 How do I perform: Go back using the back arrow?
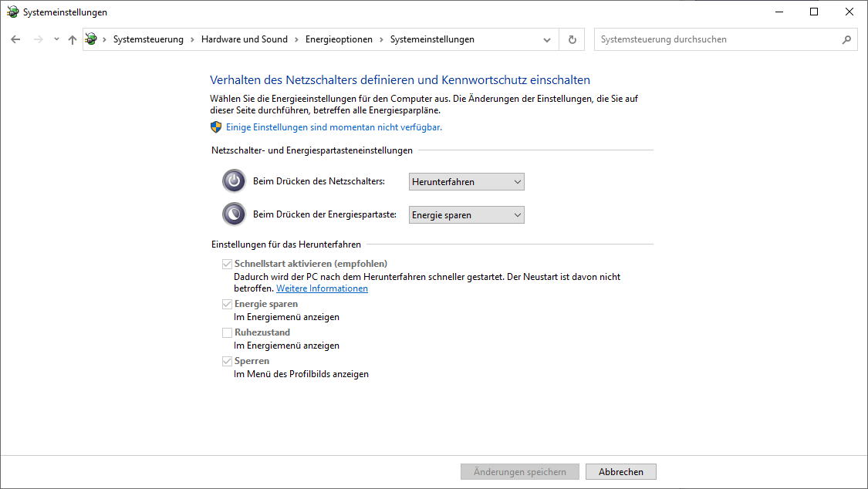point(15,39)
